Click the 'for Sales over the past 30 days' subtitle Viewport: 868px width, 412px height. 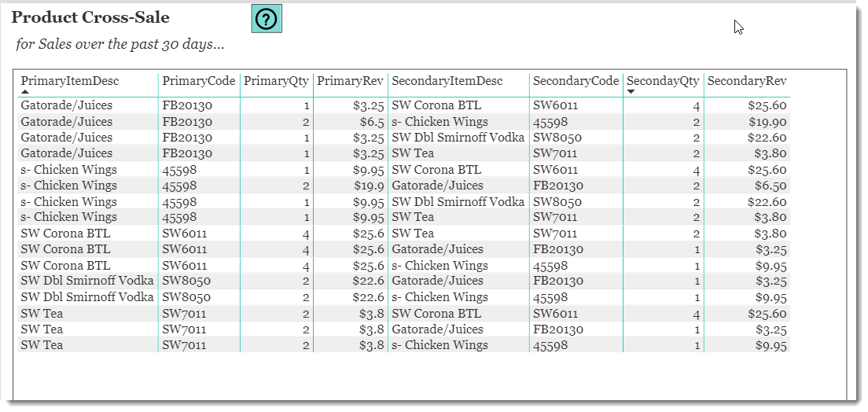[120, 44]
